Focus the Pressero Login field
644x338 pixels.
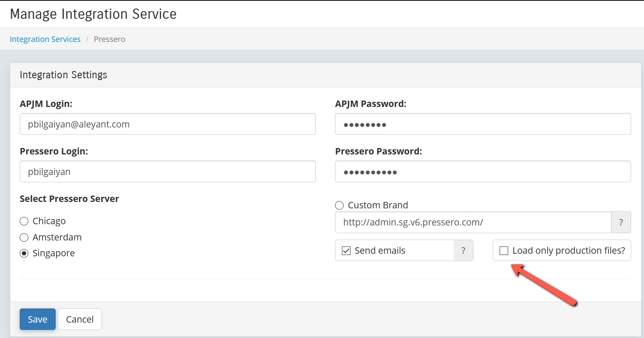point(168,172)
